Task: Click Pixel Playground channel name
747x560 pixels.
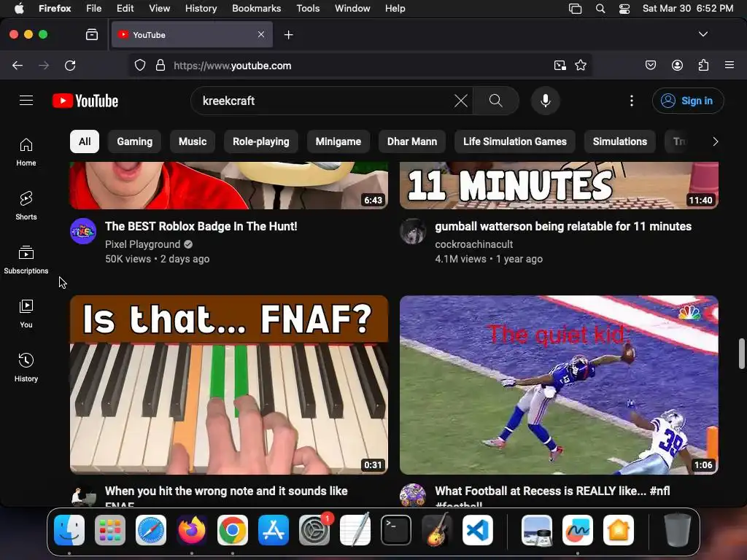Action: 142,244
